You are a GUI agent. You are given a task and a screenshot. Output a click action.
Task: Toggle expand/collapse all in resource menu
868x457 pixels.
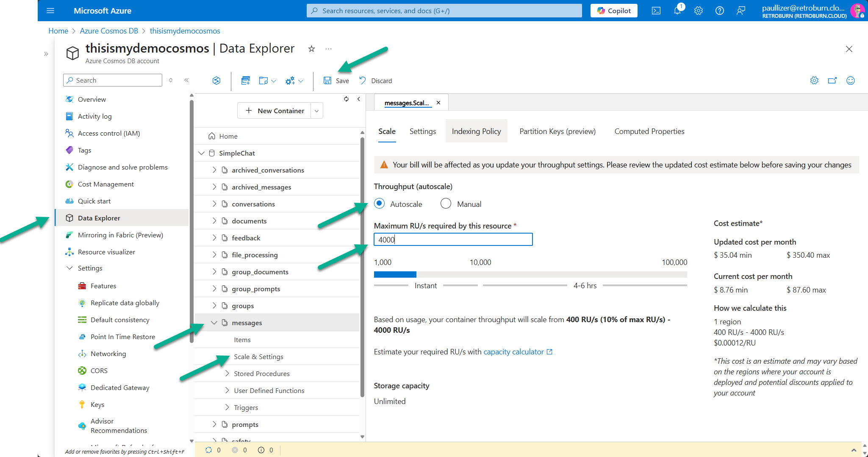[x=171, y=80]
